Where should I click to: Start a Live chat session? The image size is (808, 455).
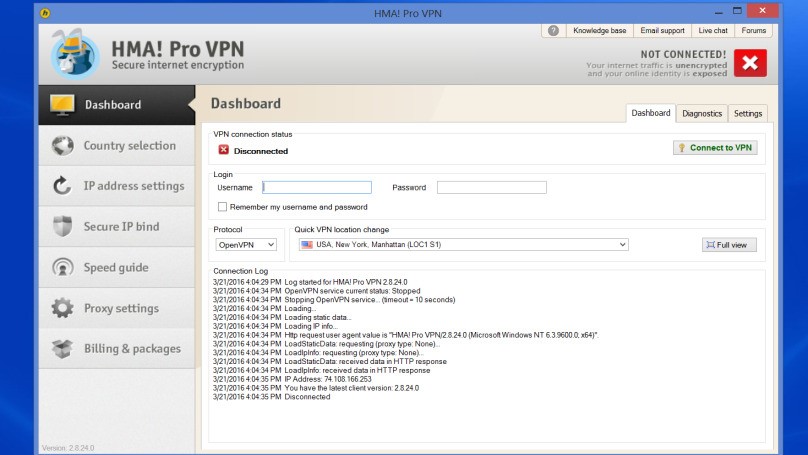(x=713, y=31)
